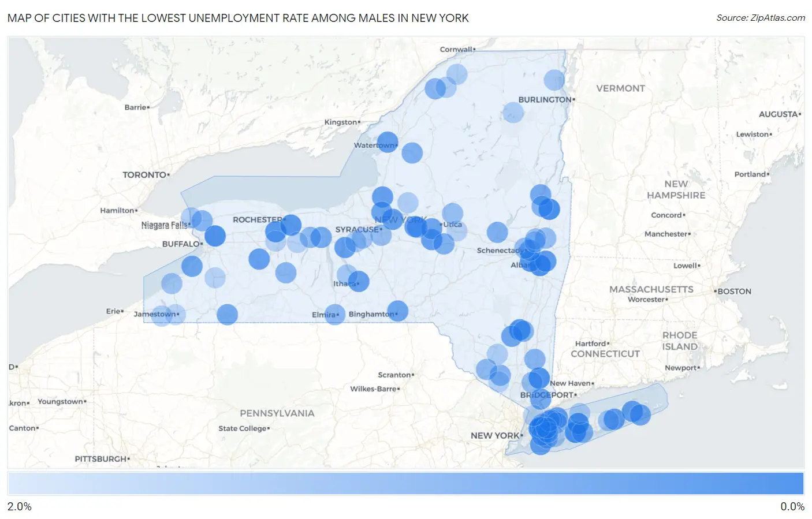Click the Source: ZipAtlas.com credit
812x519 pixels.
pyautogui.click(x=761, y=18)
